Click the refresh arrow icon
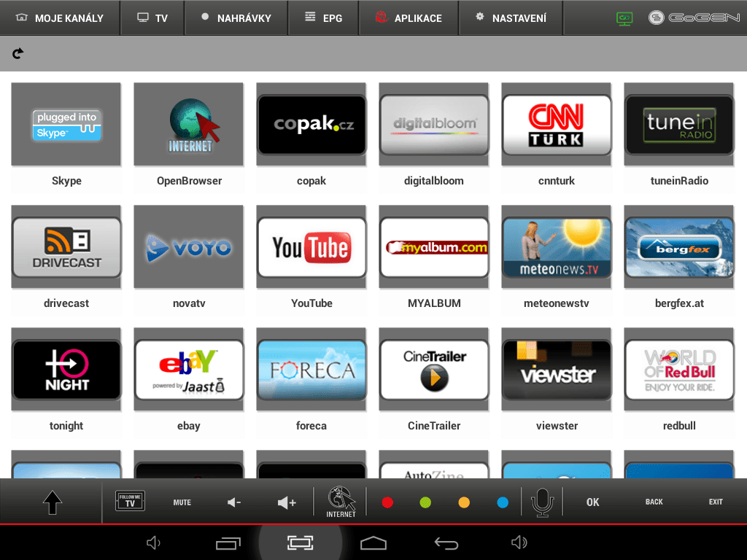The height and width of the screenshot is (560, 747). pos(18,53)
